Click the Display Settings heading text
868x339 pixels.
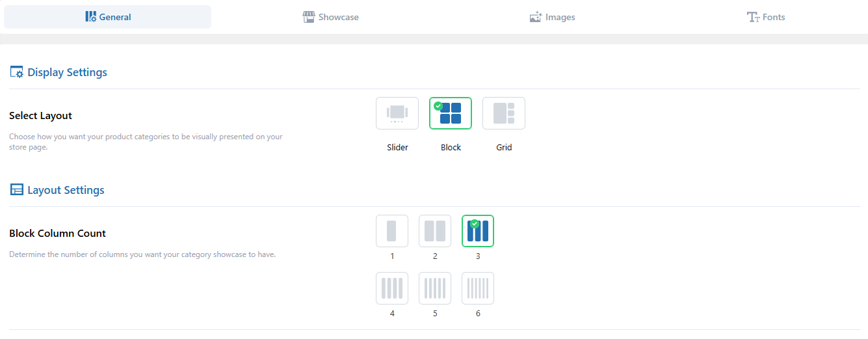click(67, 72)
